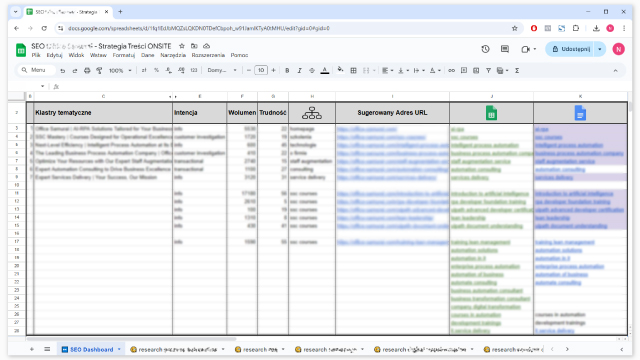Switch to SEO Dashboard tab
The image size is (640, 360).
click(91, 349)
